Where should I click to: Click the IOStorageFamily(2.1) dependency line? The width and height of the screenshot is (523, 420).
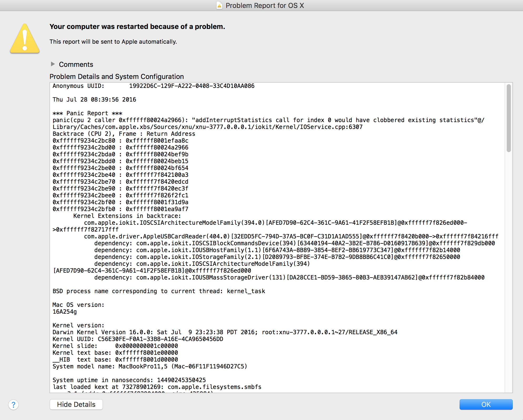coord(277,257)
